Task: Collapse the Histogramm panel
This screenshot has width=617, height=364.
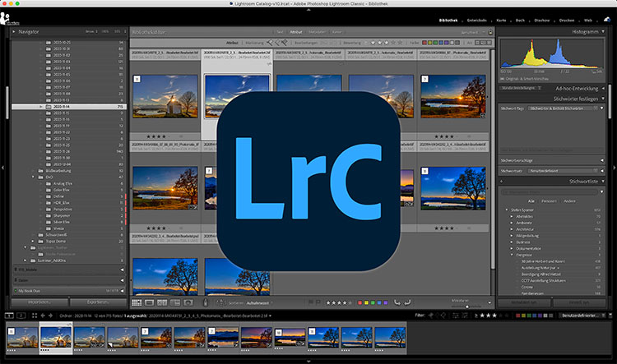Action: pos(603,31)
